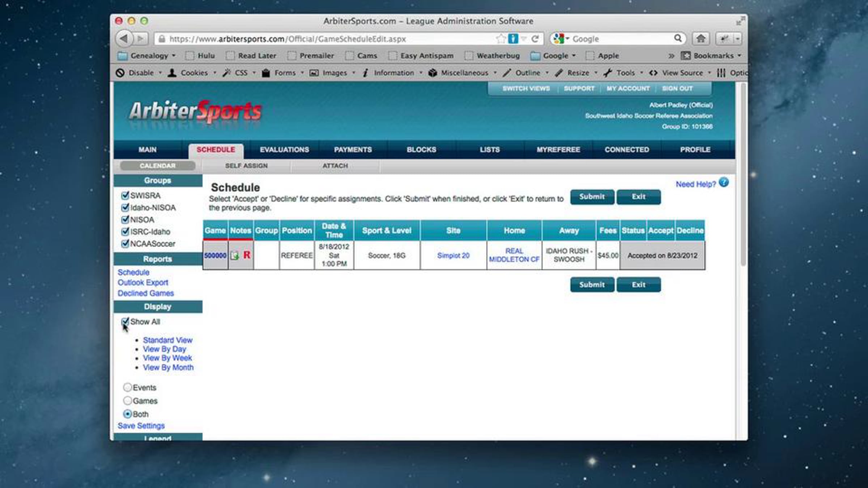868x488 pixels.
Task: Click the Need Help question mark icon
Action: click(x=724, y=183)
